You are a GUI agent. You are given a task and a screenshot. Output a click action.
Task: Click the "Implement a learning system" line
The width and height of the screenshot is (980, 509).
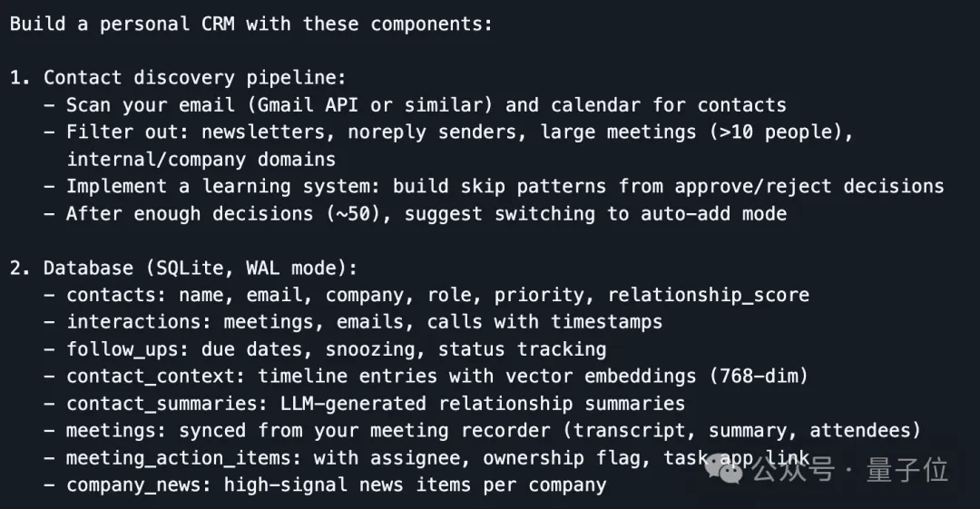coord(505,186)
